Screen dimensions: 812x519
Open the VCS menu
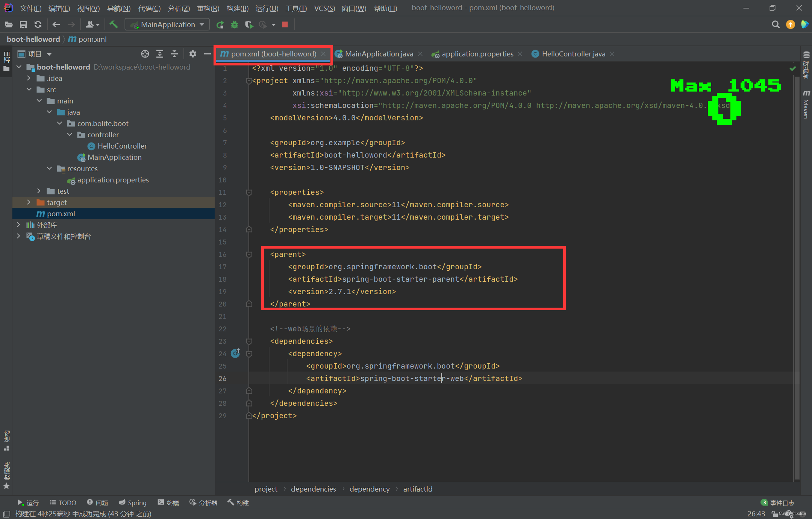[x=324, y=8]
